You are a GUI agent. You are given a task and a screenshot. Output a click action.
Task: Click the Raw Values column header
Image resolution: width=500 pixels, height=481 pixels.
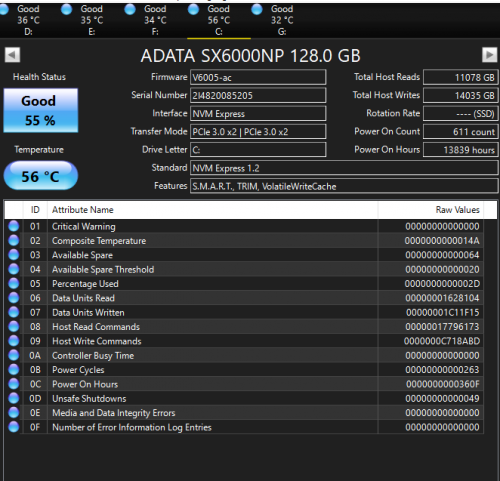click(x=431, y=210)
